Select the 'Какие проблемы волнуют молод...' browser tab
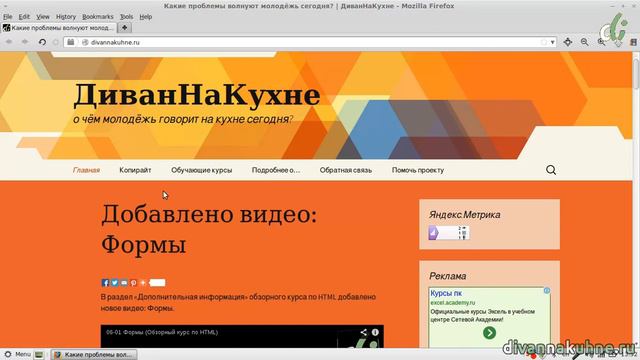Viewport: 640px width, 360px height. 59,28
